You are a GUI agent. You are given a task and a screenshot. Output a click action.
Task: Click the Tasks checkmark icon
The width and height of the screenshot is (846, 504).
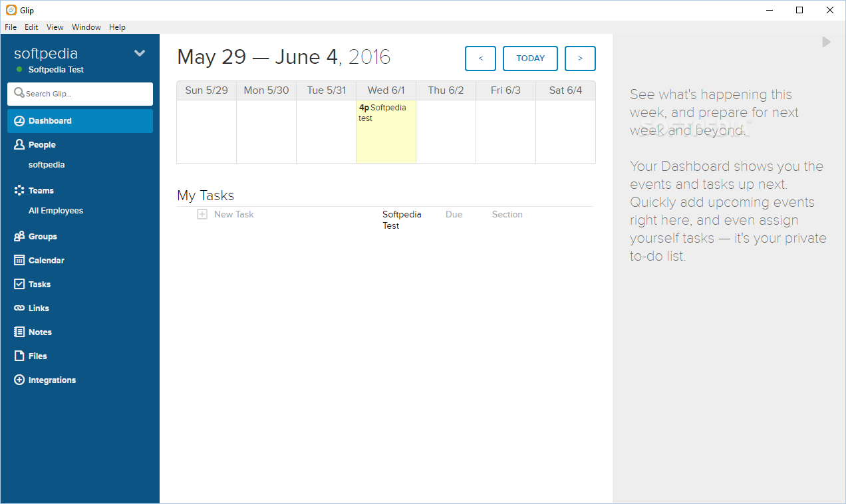coord(19,284)
